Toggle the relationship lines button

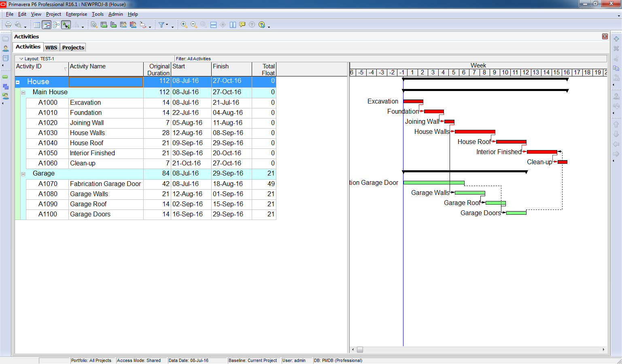(66, 25)
